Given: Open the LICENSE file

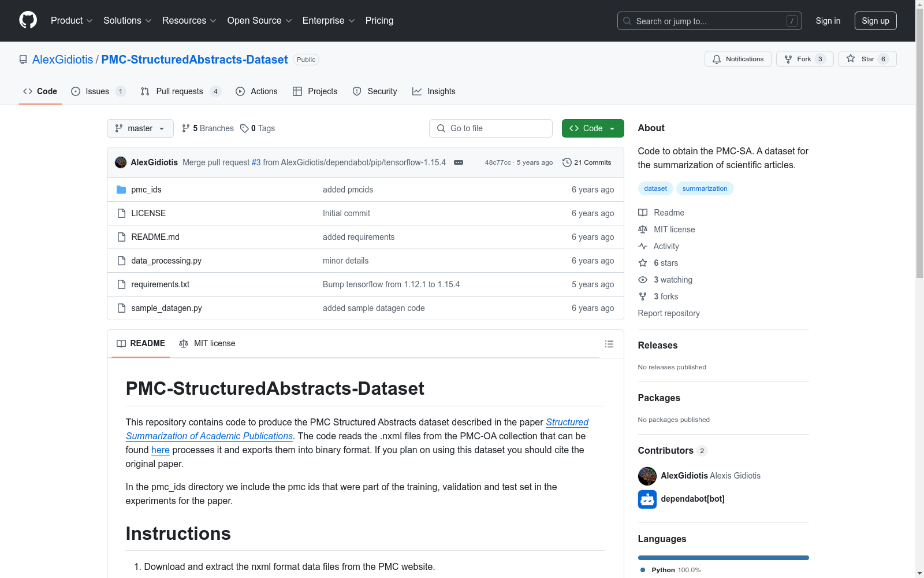Looking at the screenshot, I should pos(148,213).
